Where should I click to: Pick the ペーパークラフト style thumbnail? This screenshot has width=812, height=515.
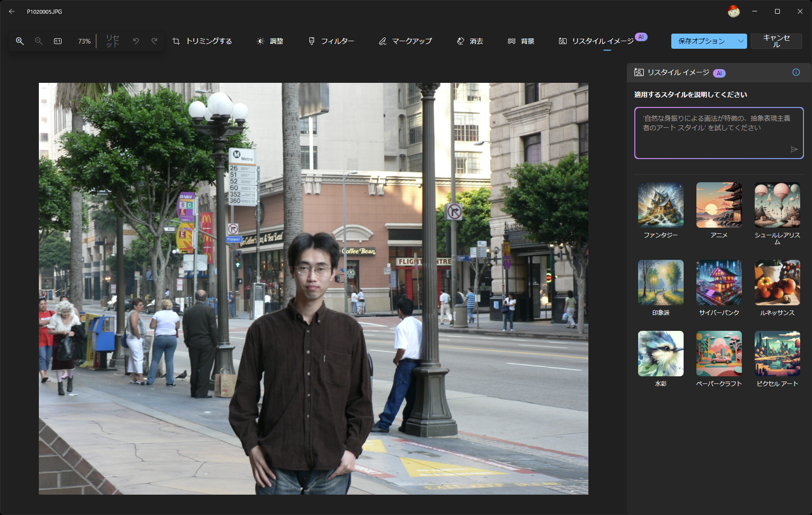(719, 354)
